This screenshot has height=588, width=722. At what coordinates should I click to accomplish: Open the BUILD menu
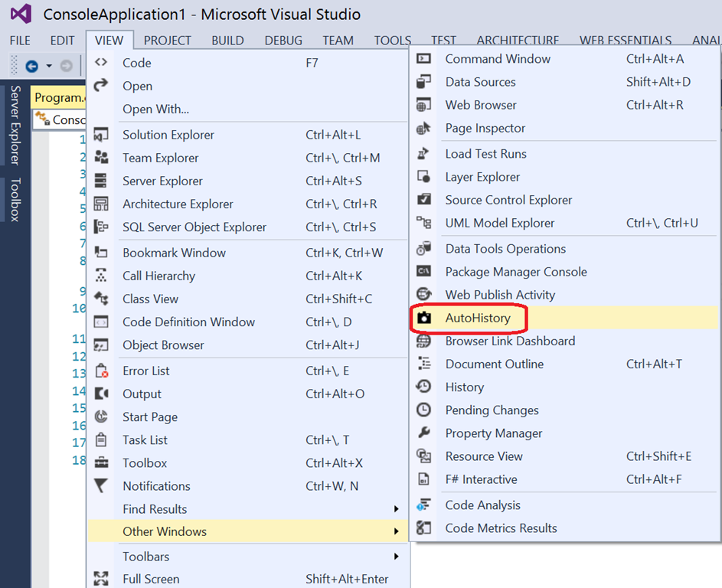click(227, 41)
